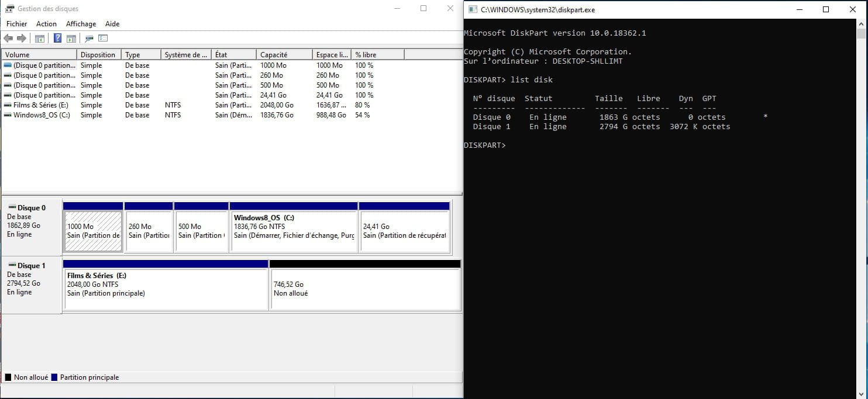Click the 80 % free cell
Screen dimensions: 868x399
362,105
